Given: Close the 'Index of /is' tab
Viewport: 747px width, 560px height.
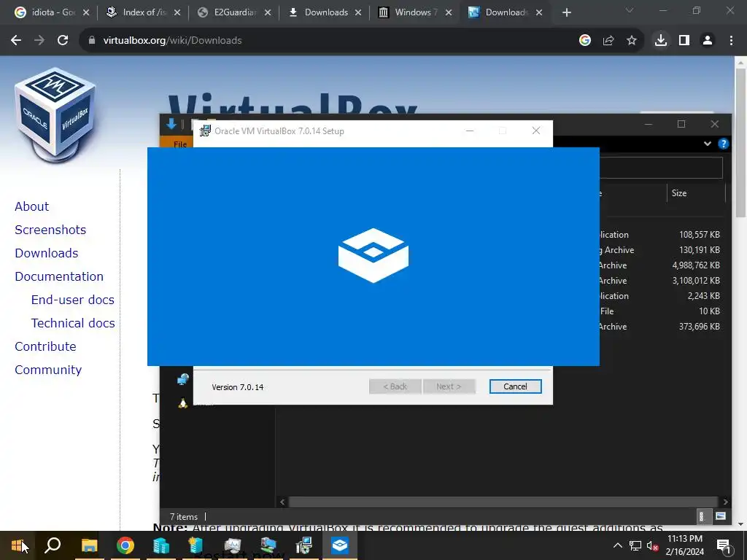Looking at the screenshot, I should tap(177, 12).
